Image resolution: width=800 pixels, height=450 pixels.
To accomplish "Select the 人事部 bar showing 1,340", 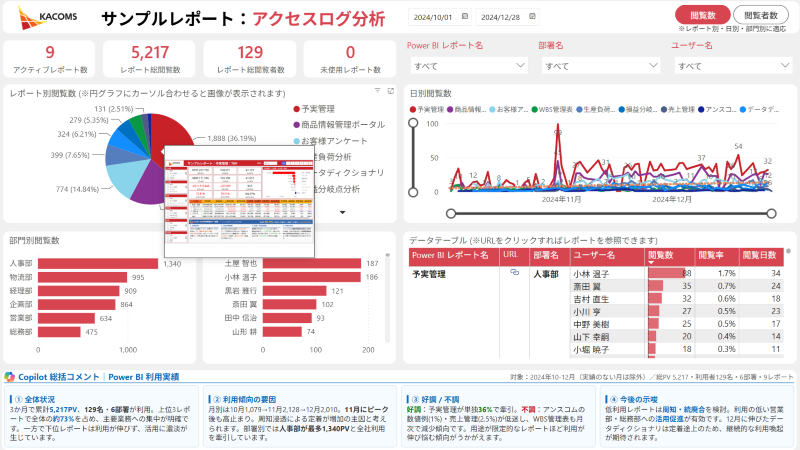I will [98, 263].
